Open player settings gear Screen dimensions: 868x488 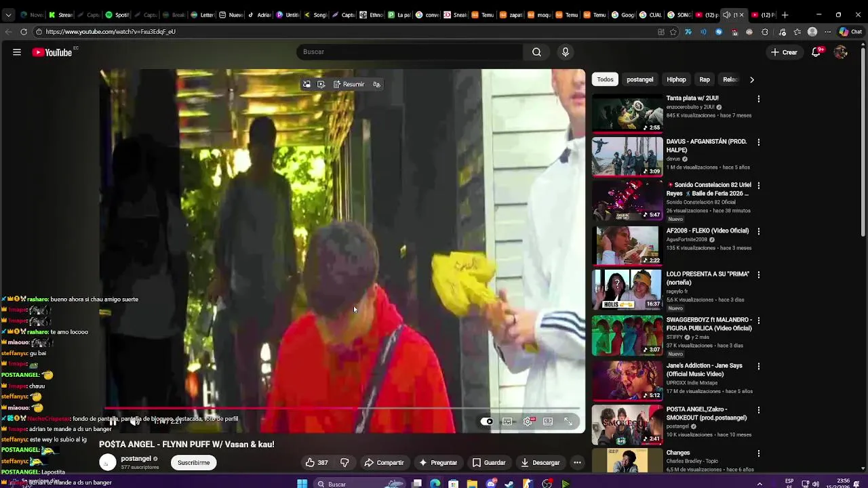click(528, 422)
